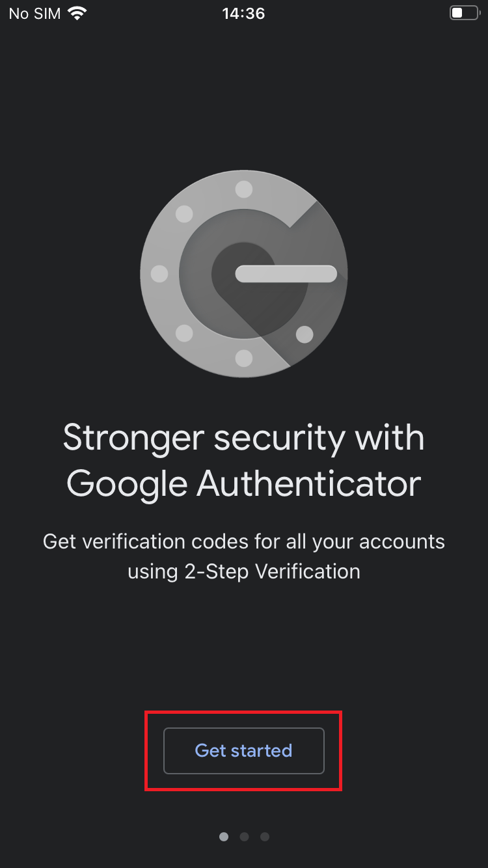Go to the third page indicator dot
Image resolution: width=488 pixels, height=868 pixels.
pos(265,837)
